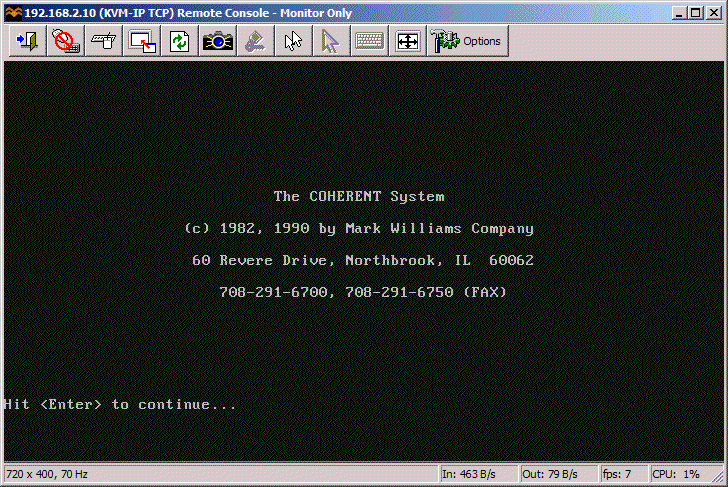728x487 pixels.
Task: Maximize the Remote Console window
Action: click(696, 13)
